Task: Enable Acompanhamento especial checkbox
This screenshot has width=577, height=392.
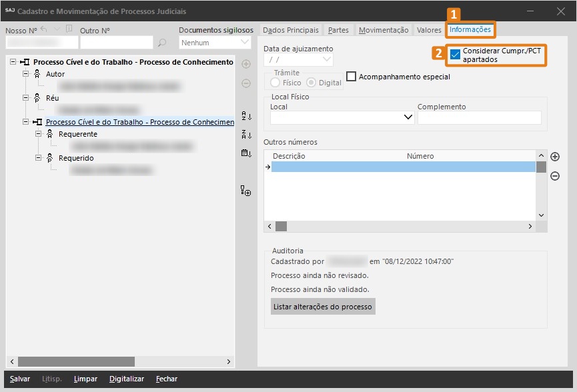Action: [x=352, y=77]
